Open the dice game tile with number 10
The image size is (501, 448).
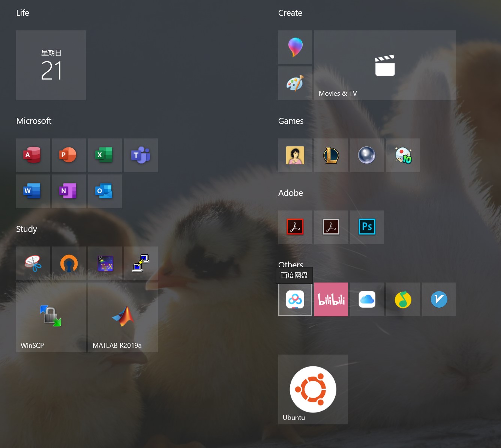tap(403, 155)
